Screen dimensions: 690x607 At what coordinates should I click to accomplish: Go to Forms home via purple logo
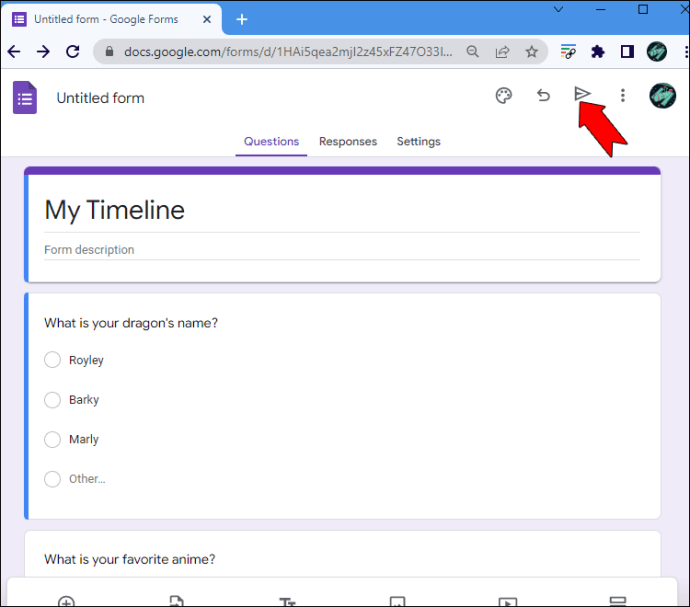pos(25,98)
